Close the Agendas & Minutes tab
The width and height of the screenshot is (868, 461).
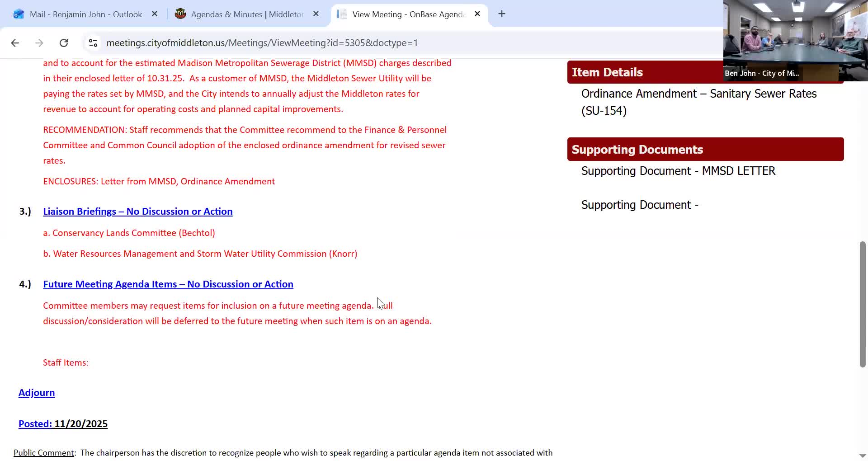316,14
